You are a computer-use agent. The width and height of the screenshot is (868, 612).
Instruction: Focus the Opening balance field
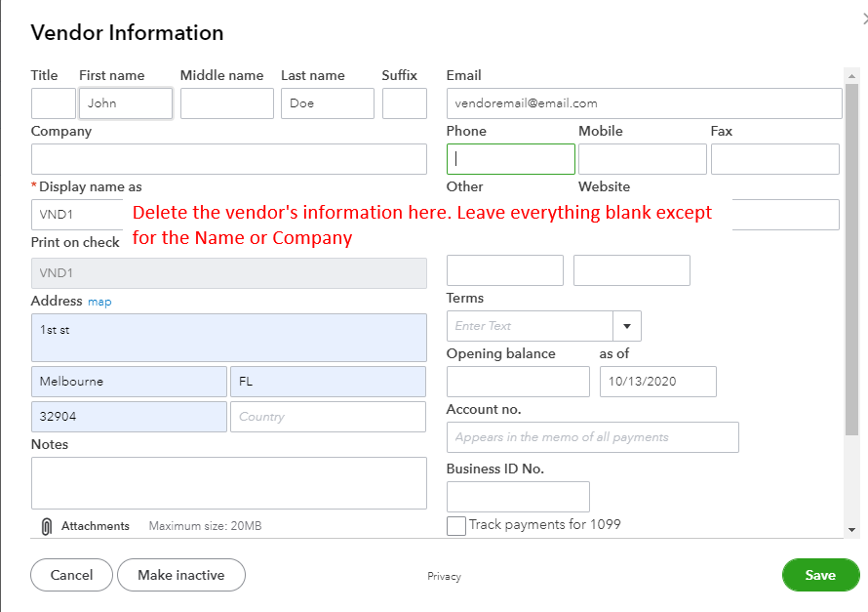518,382
